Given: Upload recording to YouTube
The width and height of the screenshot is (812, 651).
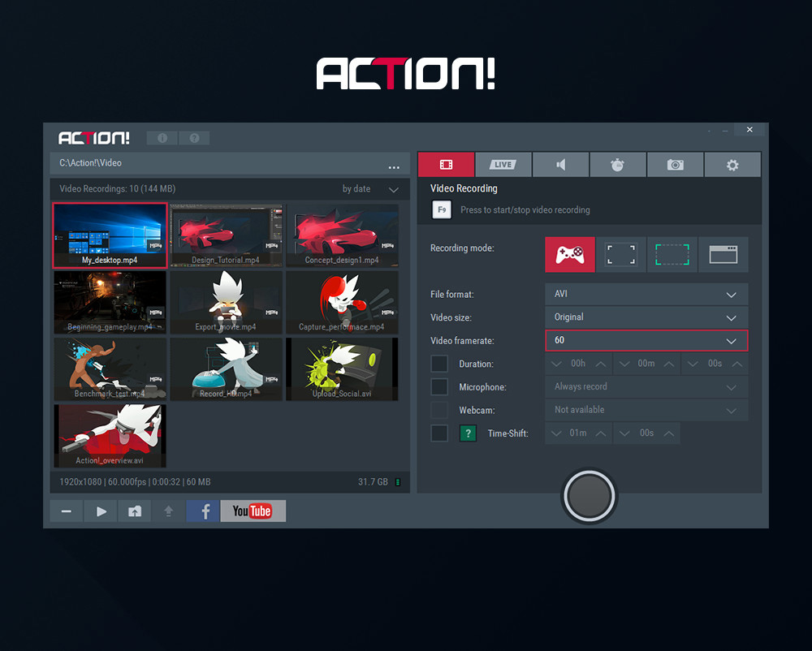Looking at the screenshot, I should click(x=253, y=511).
